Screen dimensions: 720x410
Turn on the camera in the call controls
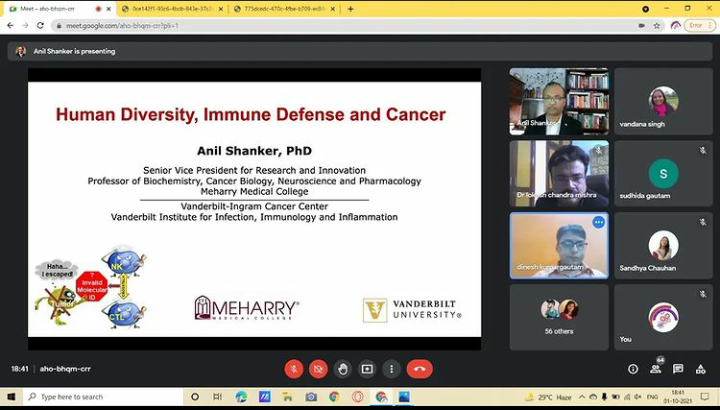(318, 369)
